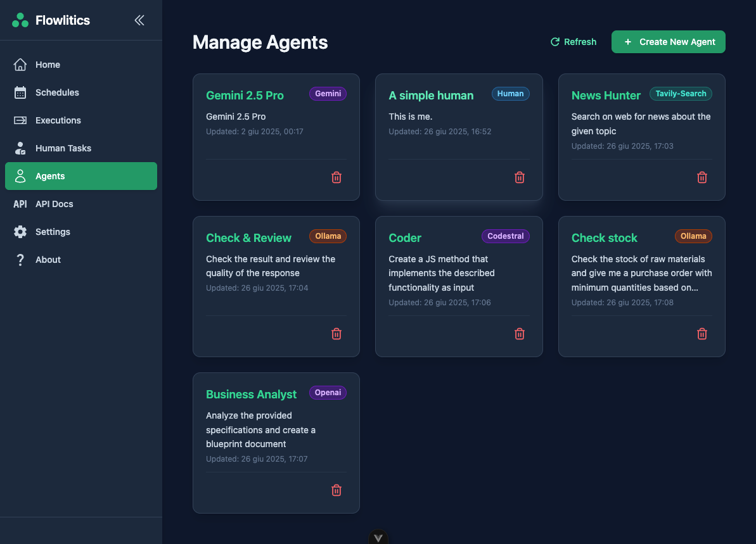Click 'Updated: 26 giu 2025, 17:06'

tap(440, 303)
